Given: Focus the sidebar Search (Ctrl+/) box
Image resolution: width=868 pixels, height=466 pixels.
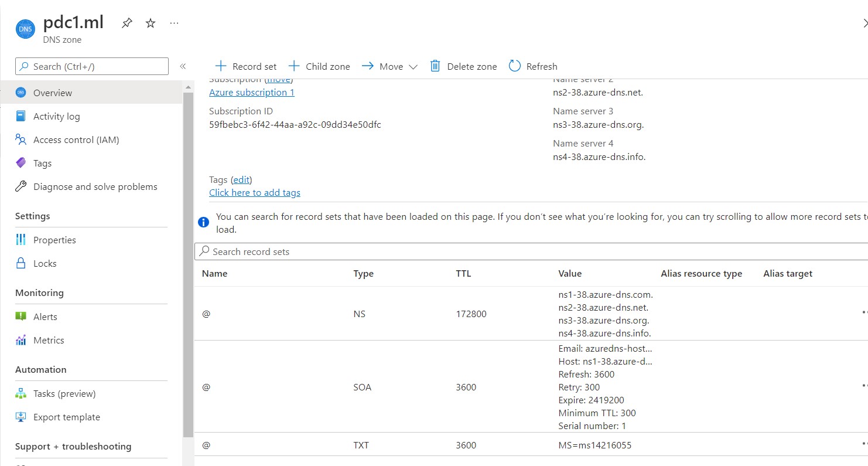Looking at the screenshot, I should (92, 66).
